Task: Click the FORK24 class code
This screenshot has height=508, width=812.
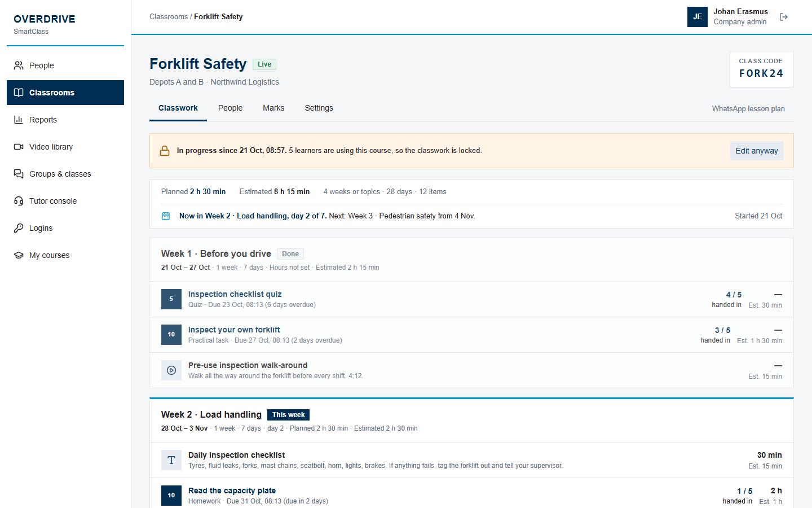Action: pyautogui.click(x=761, y=73)
